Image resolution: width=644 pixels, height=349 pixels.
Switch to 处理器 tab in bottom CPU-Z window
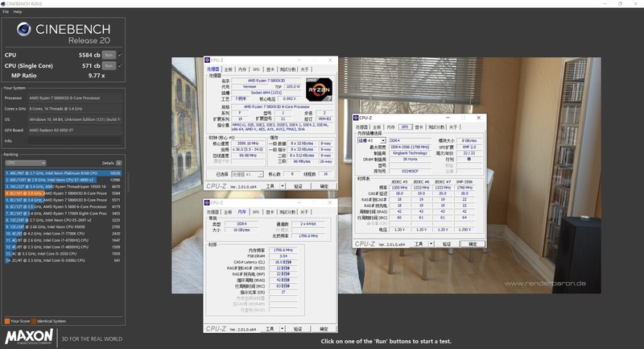click(x=213, y=212)
